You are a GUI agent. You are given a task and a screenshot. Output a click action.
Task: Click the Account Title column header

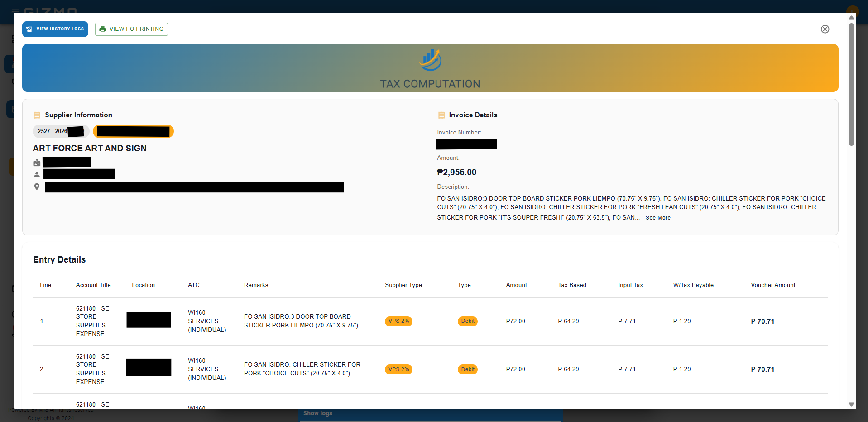[x=93, y=285]
